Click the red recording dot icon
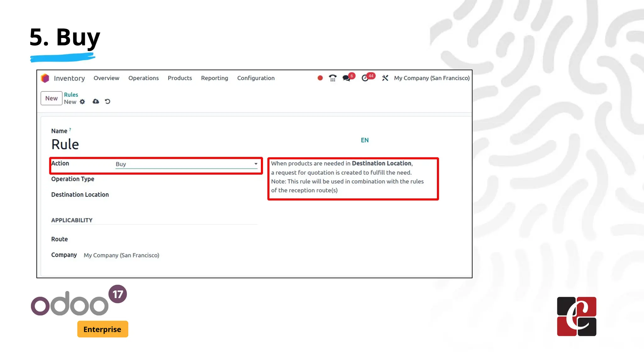 320,78
